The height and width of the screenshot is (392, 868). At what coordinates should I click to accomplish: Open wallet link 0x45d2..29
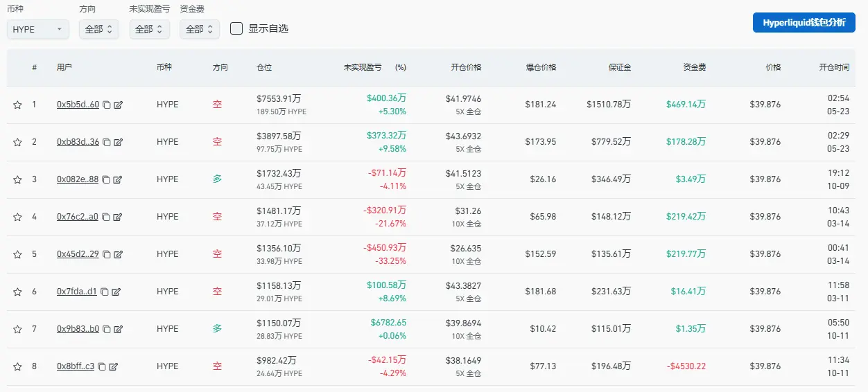click(x=78, y=254)
